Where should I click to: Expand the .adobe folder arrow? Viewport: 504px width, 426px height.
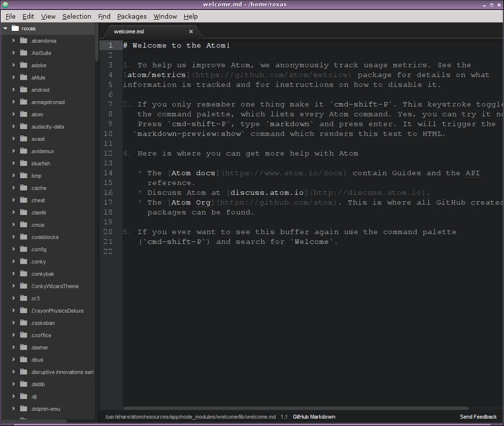click(x=13, y=65)
